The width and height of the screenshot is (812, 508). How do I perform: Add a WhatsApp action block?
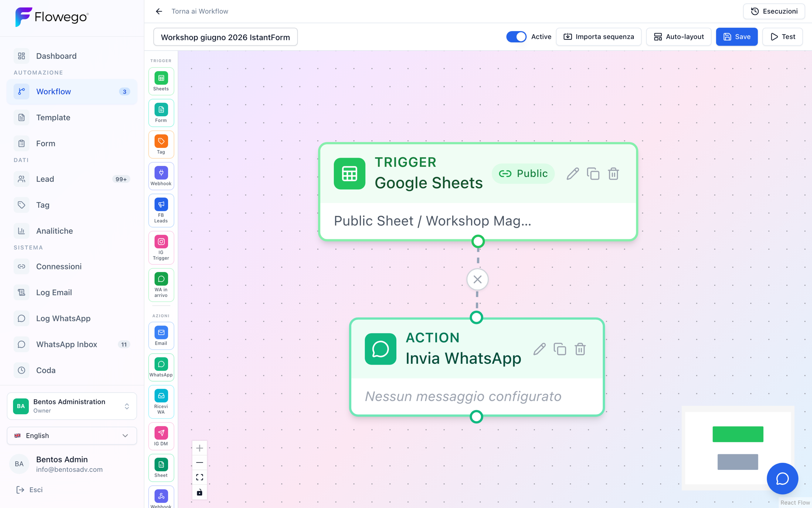161,367
